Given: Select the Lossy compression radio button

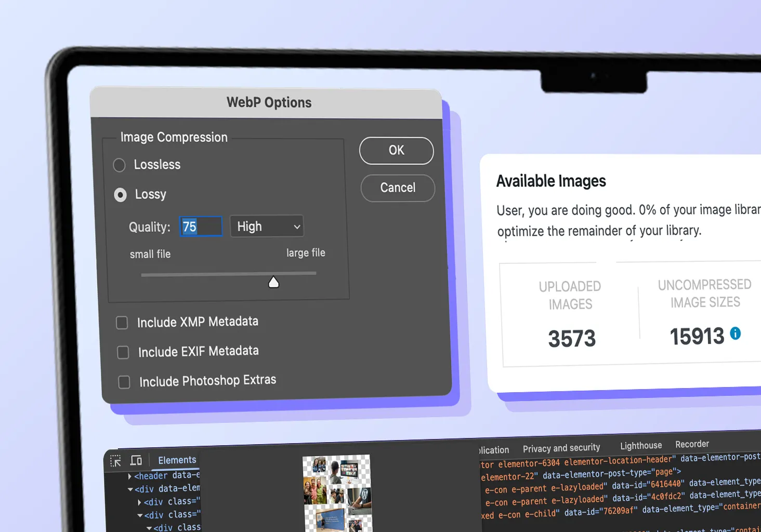Looking at the screenshot, I should coord(120,195).
